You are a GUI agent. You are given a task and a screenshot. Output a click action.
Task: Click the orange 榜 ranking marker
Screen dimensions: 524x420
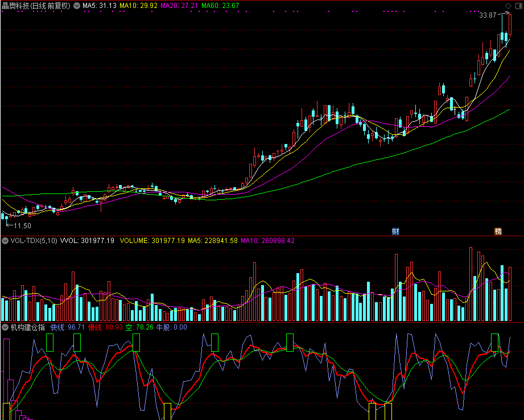[498, 232]
